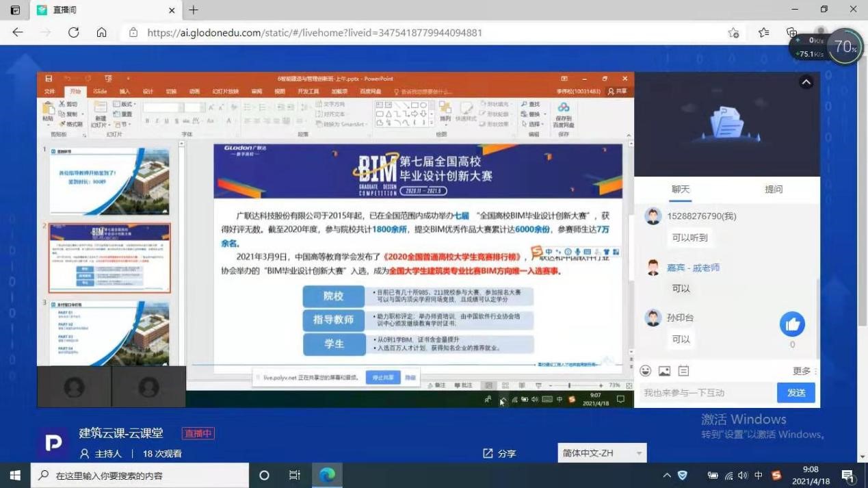The width and height of the screenshot is (868, 488).
Task: Click the 直播中 live status badge
Action: (198, 433)
